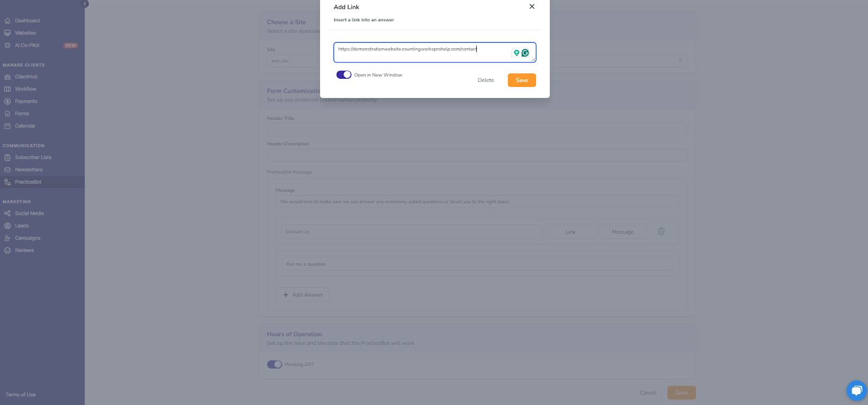Open Dashboard from the sidebar

27,21
